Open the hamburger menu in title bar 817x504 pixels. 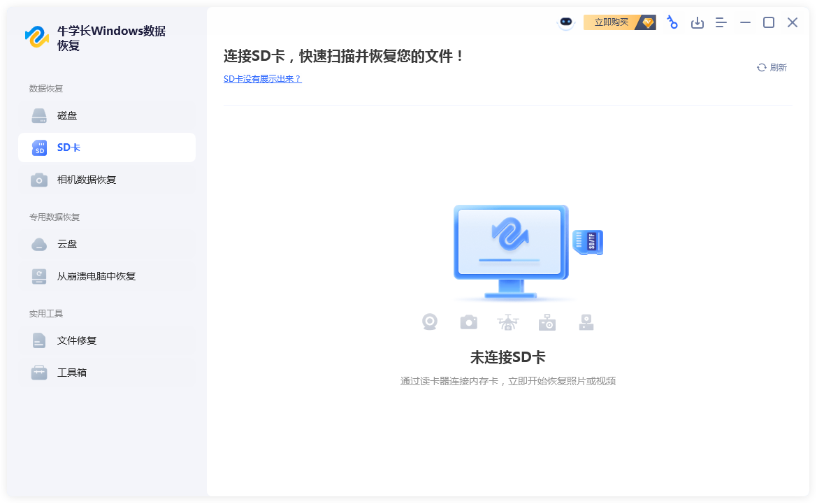coord(721,23)
